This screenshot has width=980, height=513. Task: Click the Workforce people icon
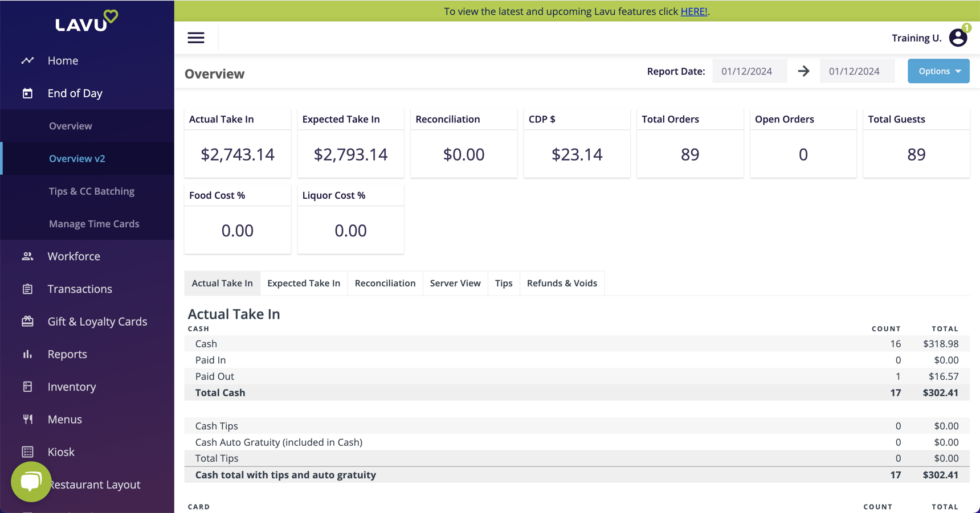click(27, 256)
